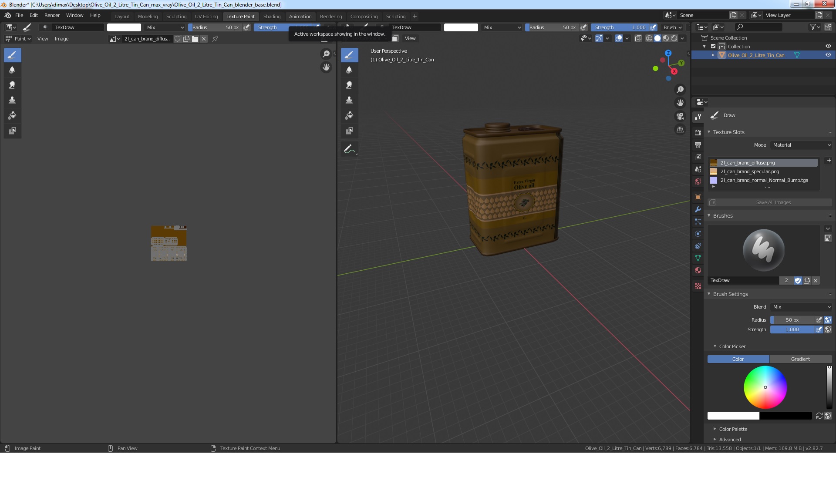Select the Fill tool in the 3D viewport toolbar
This screenshot has height=504, width=836.
pos(349,115)
